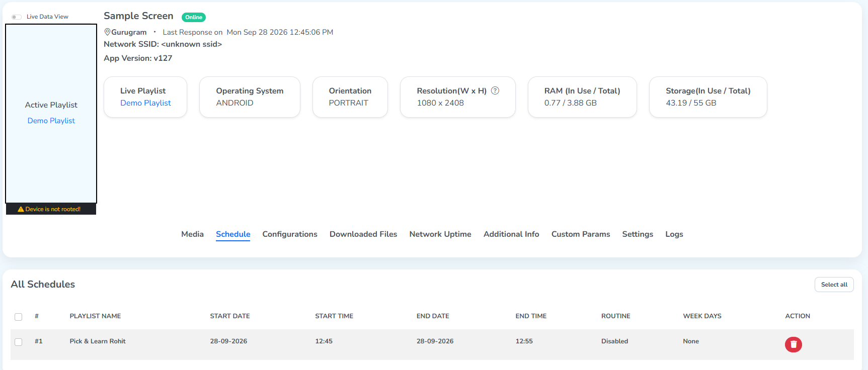The height and width of the screenshot is (370, 868).
Task: Show the Additional Info tab
Action: pos(511,234)
